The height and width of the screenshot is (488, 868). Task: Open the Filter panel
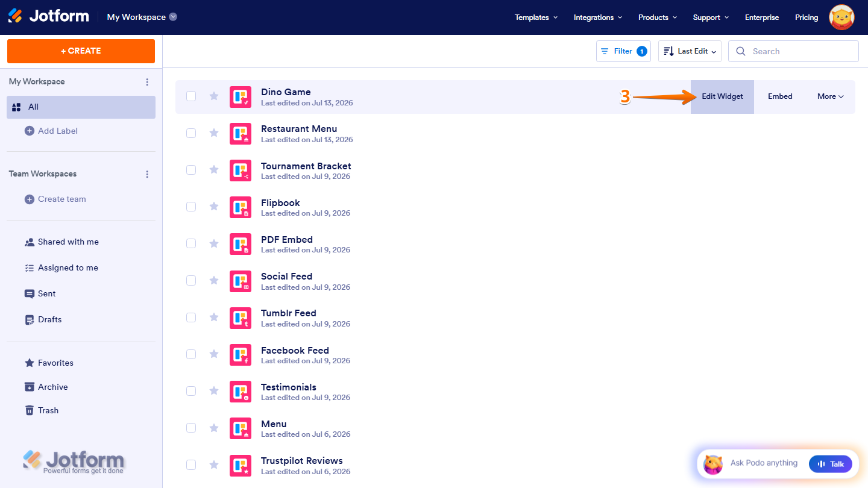pyautogui.click(x=624, y=51)
